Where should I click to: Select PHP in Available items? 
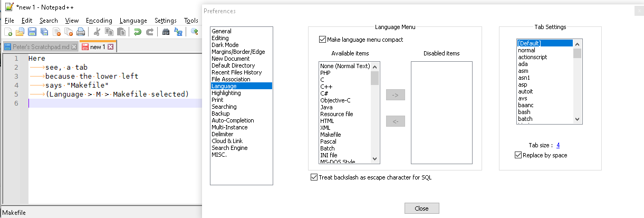[x=345, y=73]
